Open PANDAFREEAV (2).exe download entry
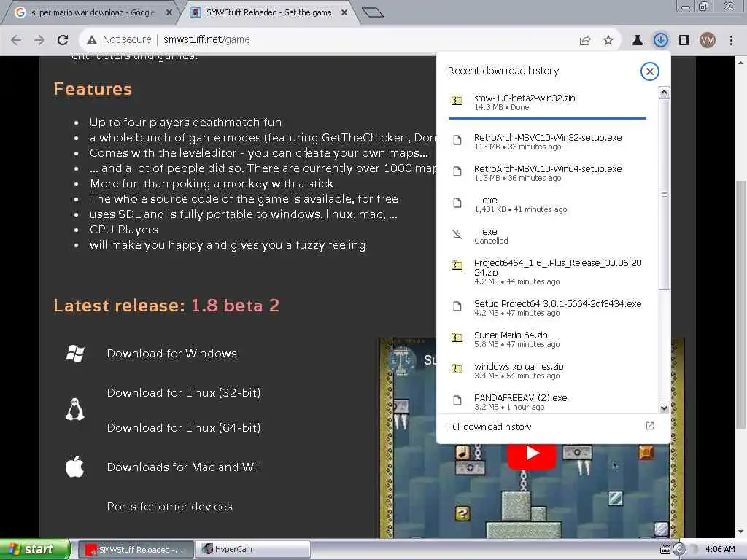Screen dimensions: 747x560 tap(547, 402)
